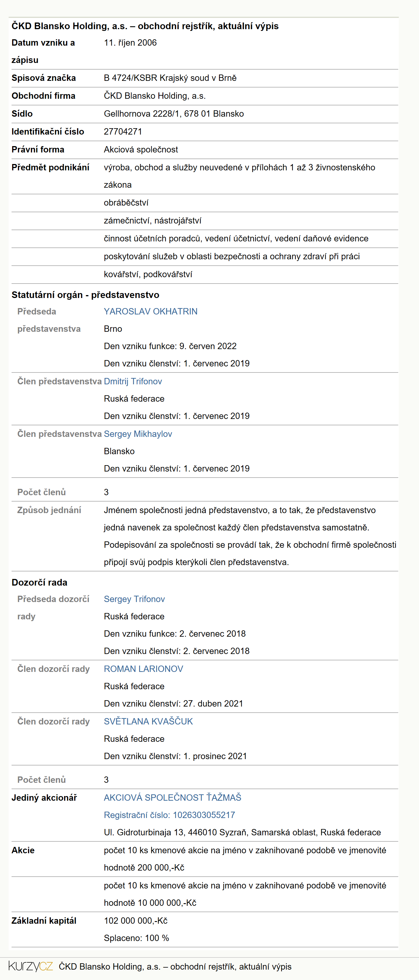The image size is (419, 980).
Task: Click the Dozorčí rada section heading
Action: point(39,582)
